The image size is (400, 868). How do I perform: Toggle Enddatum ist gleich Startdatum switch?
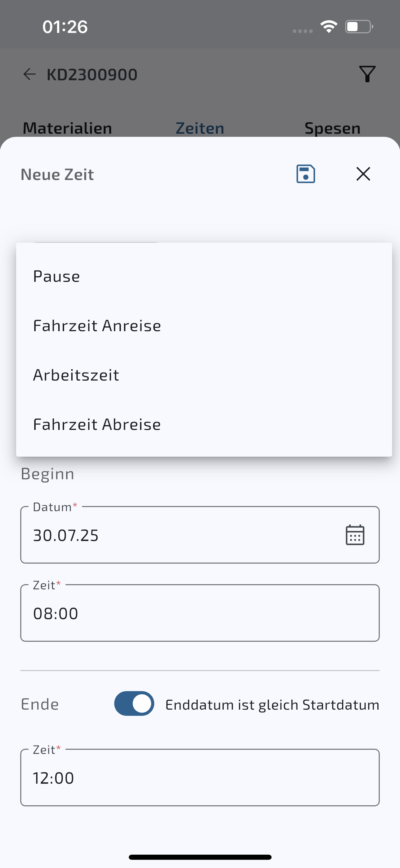[134, 703]
